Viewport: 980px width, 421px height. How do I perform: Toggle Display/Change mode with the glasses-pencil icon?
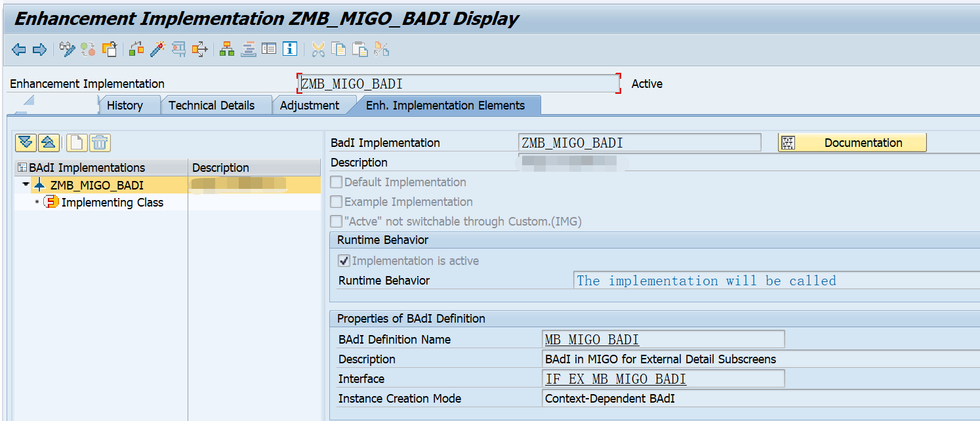tap(66, 49)
